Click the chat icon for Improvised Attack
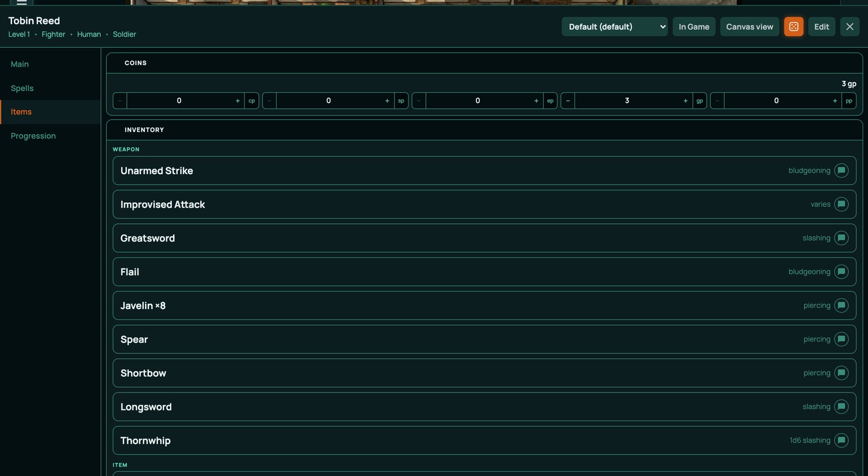This screenshot has width=868, height=476. coord(841,204)
